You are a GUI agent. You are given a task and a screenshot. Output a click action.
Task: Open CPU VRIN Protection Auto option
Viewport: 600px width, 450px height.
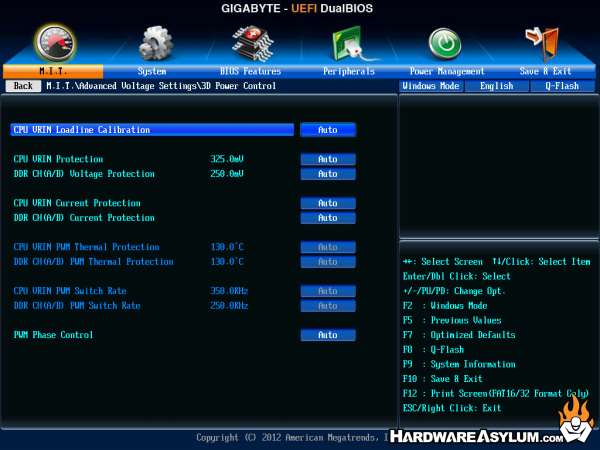coord(328,159)
